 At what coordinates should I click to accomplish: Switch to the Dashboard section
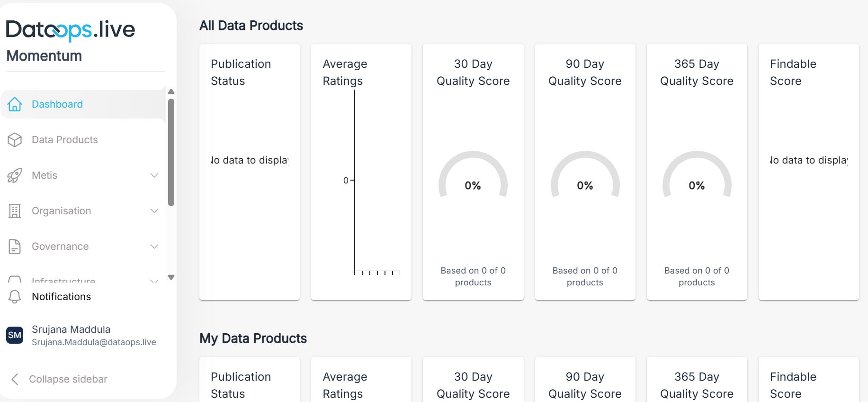[x=57, y=104]
